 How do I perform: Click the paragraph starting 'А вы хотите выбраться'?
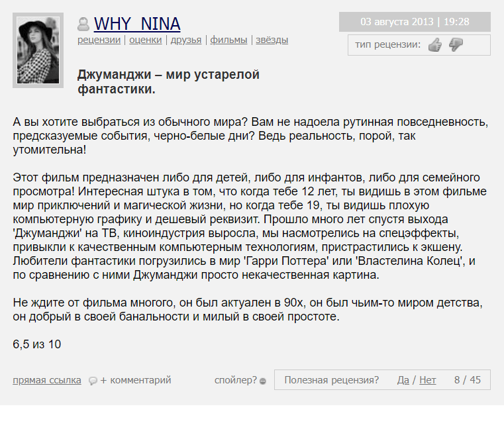(x=250, y=136)
